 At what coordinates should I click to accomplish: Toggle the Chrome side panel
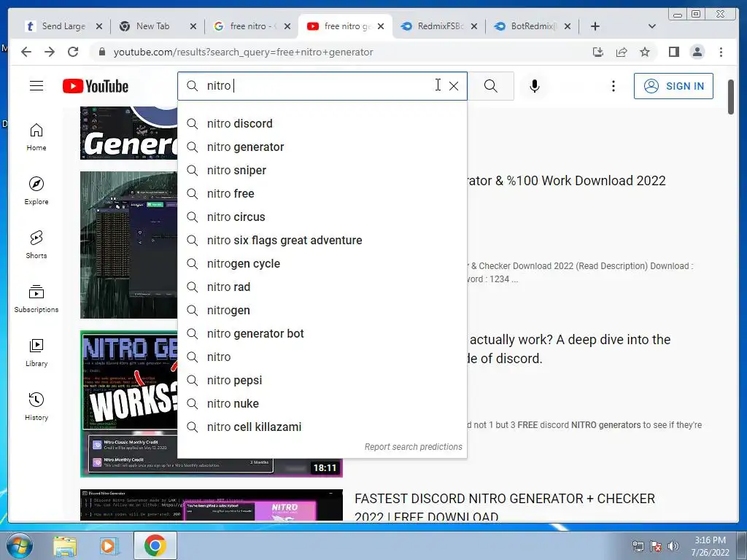(x=673, y=52)
